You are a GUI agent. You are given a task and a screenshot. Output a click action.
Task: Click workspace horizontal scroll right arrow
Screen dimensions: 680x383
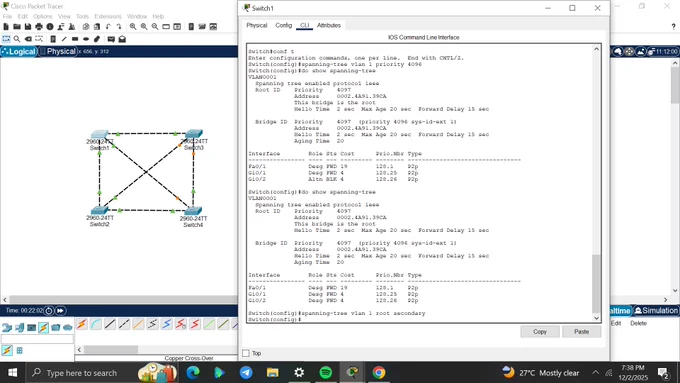[666, 300]
